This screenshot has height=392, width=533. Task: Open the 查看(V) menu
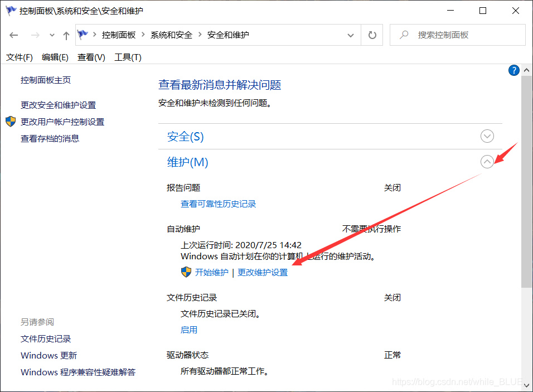tap(91, 57)
